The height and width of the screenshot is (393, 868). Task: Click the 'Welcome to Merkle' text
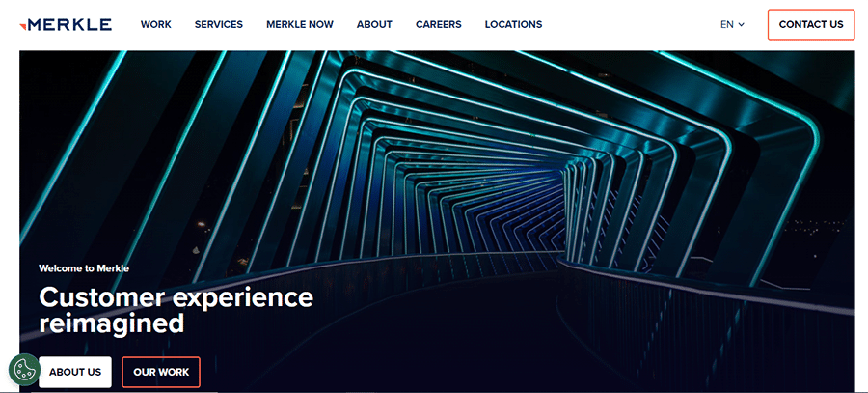tap(84, 268)
